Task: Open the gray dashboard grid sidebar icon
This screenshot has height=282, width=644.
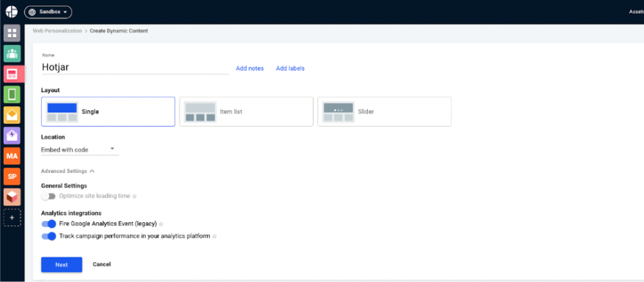Action: [x=12, y=33]
